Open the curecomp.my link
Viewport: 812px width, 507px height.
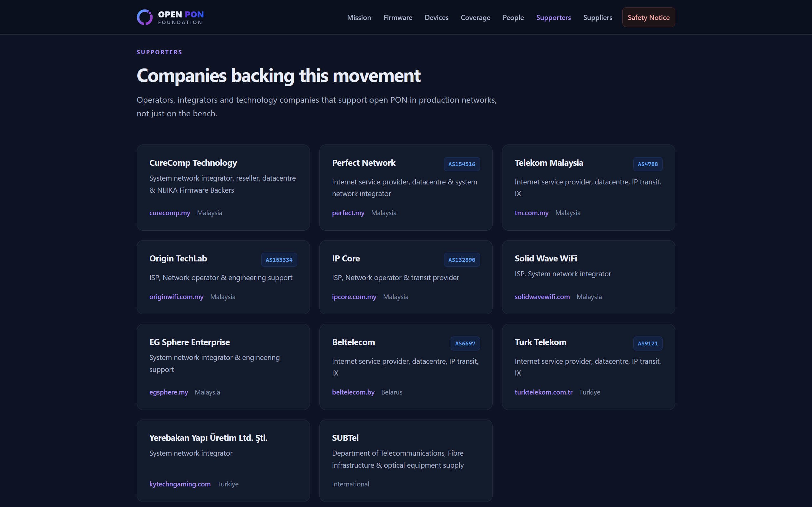point(170,213)
